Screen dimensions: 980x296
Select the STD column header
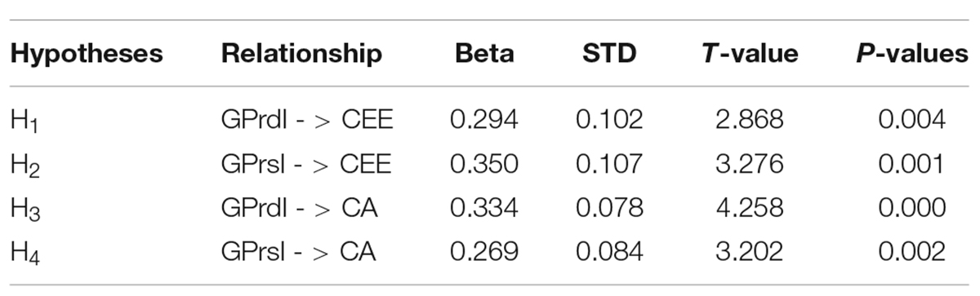point(608,55)
